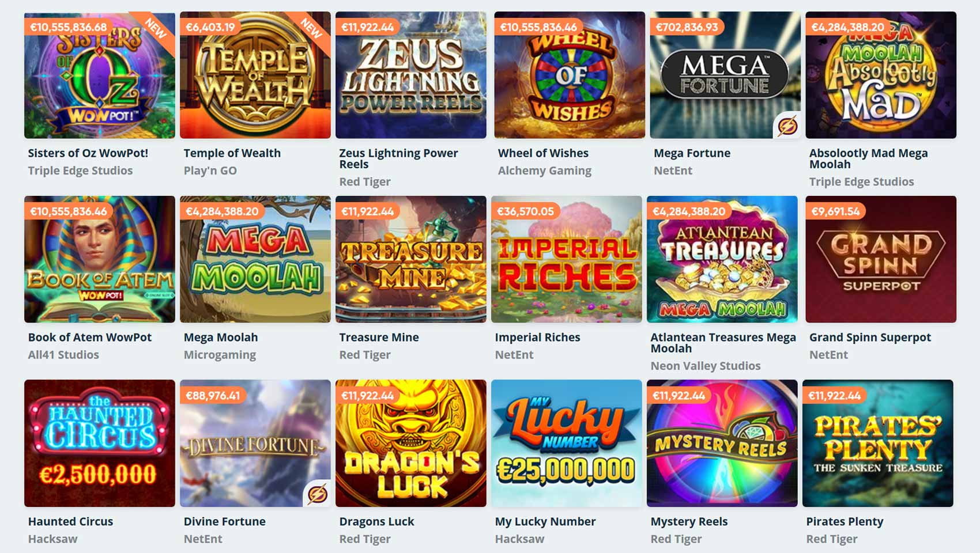
Task: Open the Imperial Riches game thumbnail
Action: (x=567, y=259)
